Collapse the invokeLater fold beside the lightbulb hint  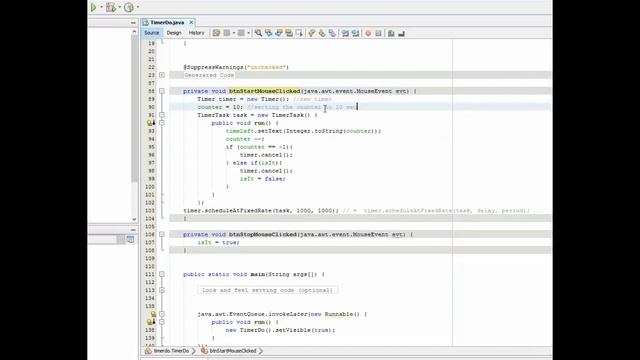(x=162, y=314)
